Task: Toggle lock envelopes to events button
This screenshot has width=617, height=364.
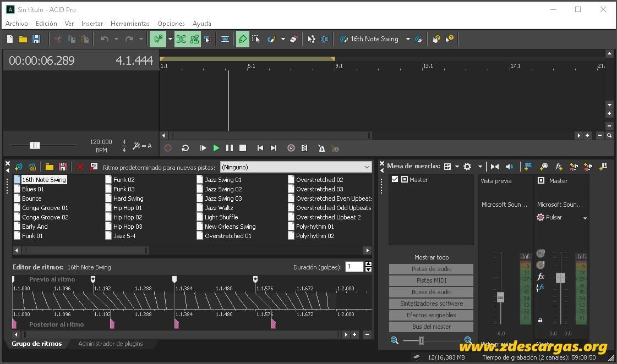Action: point(194,39)
